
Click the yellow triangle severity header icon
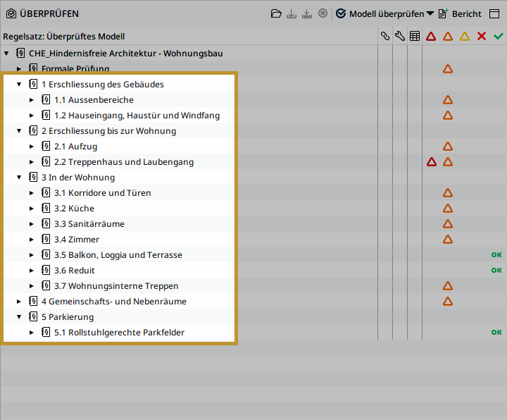click(x=465, y=36)
